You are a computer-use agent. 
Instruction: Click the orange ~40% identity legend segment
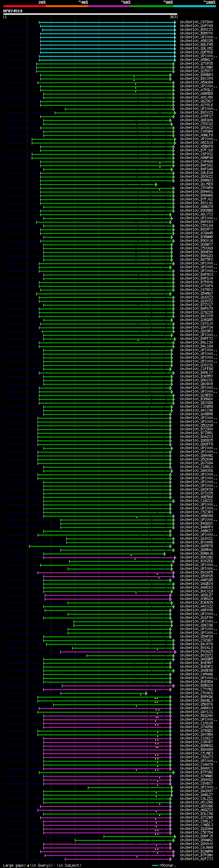click(67, 6)
